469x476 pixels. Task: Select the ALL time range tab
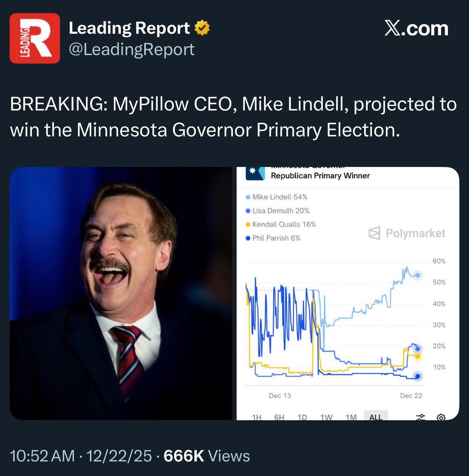(376, 416)
